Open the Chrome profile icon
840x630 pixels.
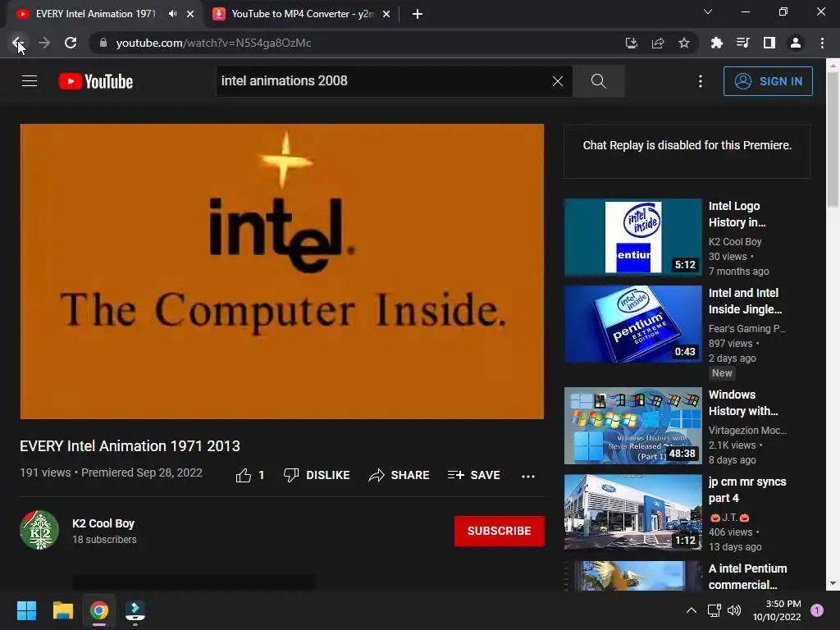796,43
